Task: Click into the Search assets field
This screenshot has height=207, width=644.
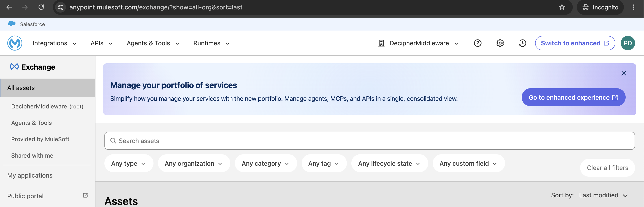Action: [x=370, y=141]
